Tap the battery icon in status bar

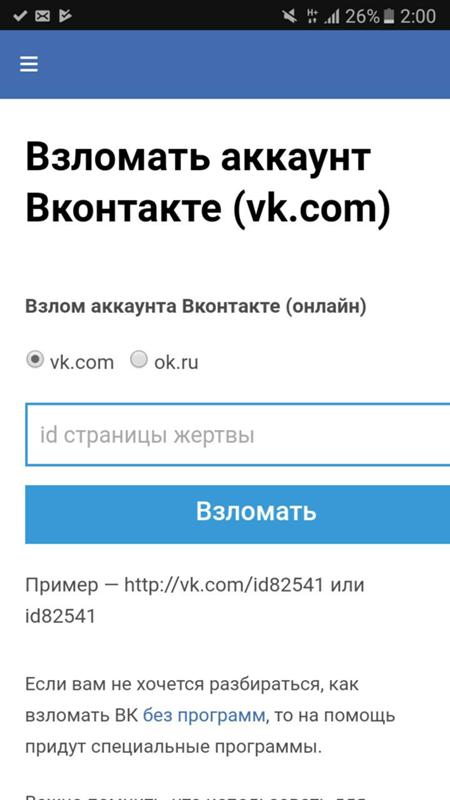tap(389, 16)
